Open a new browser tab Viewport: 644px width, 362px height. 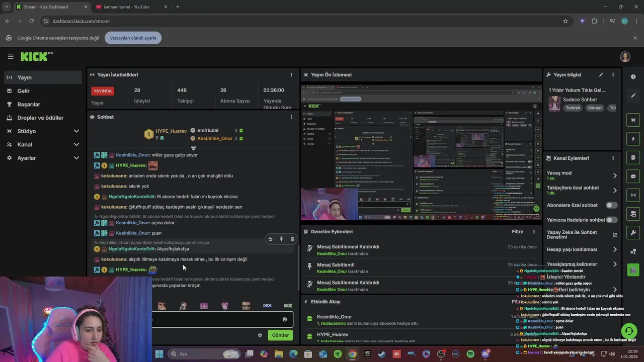178,7
